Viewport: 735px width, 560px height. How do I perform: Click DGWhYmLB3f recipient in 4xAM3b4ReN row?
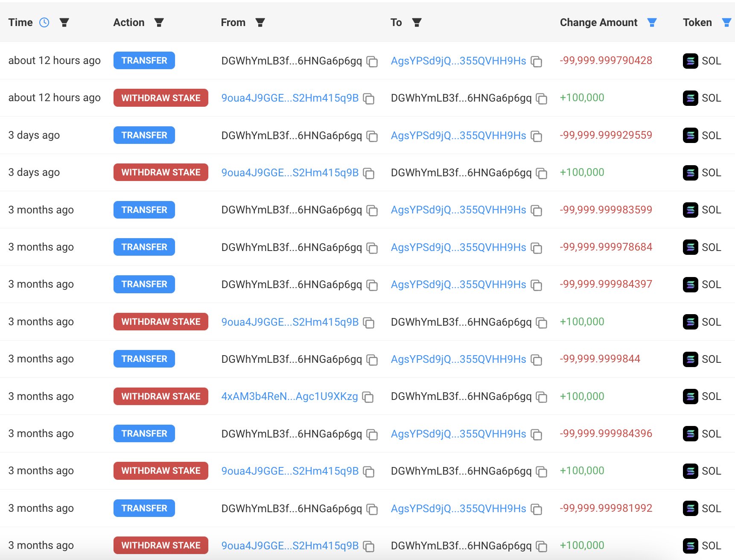coord(461,397)
